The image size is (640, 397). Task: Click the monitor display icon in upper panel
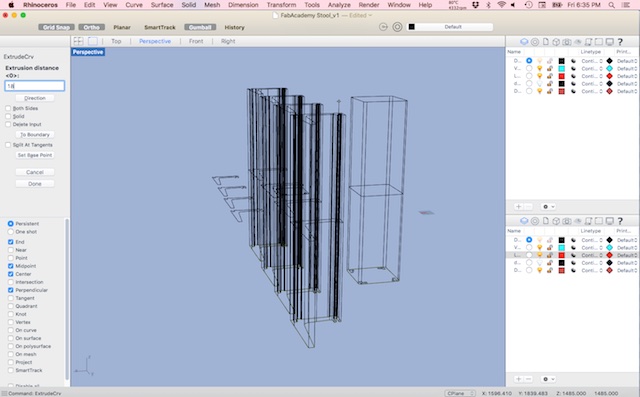click(x=609, y=42)
